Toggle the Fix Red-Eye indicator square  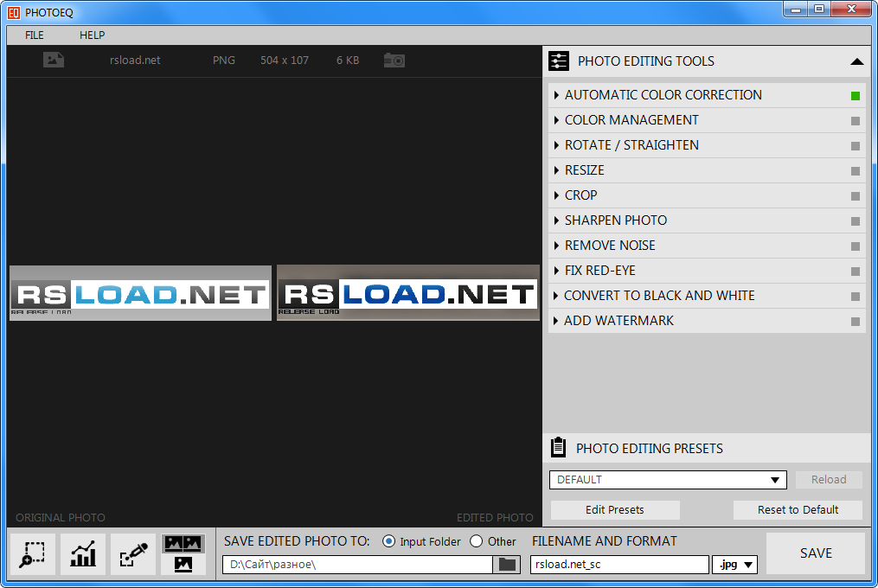855,272
